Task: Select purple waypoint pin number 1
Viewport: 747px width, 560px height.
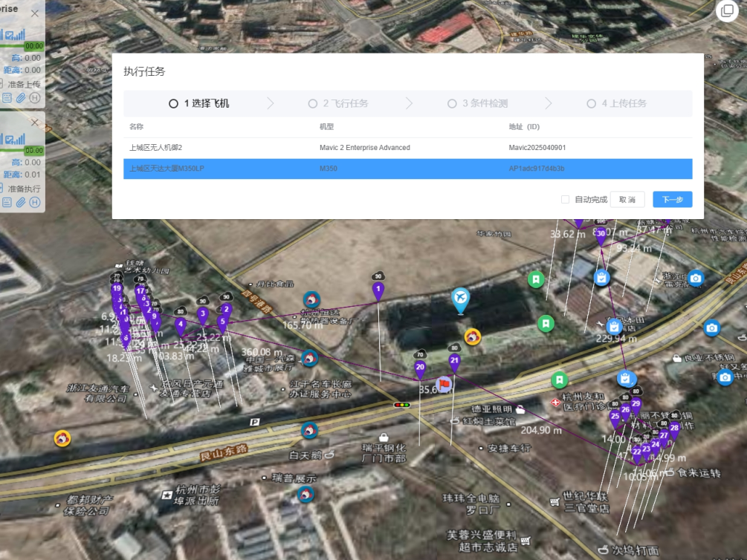Action: pos(378,289)
